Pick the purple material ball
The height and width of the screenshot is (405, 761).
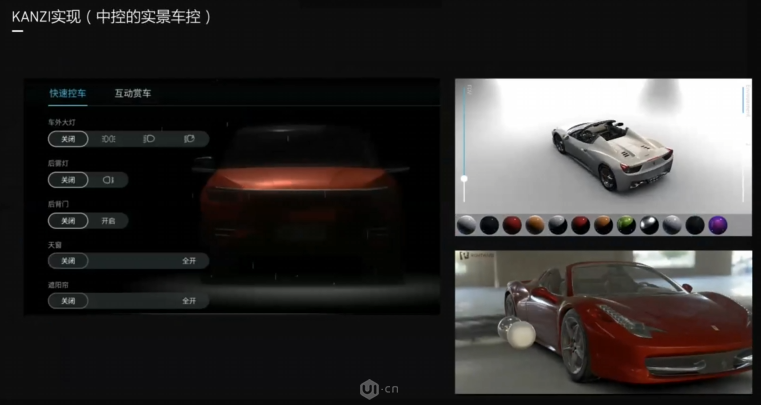tap(718, 225)
